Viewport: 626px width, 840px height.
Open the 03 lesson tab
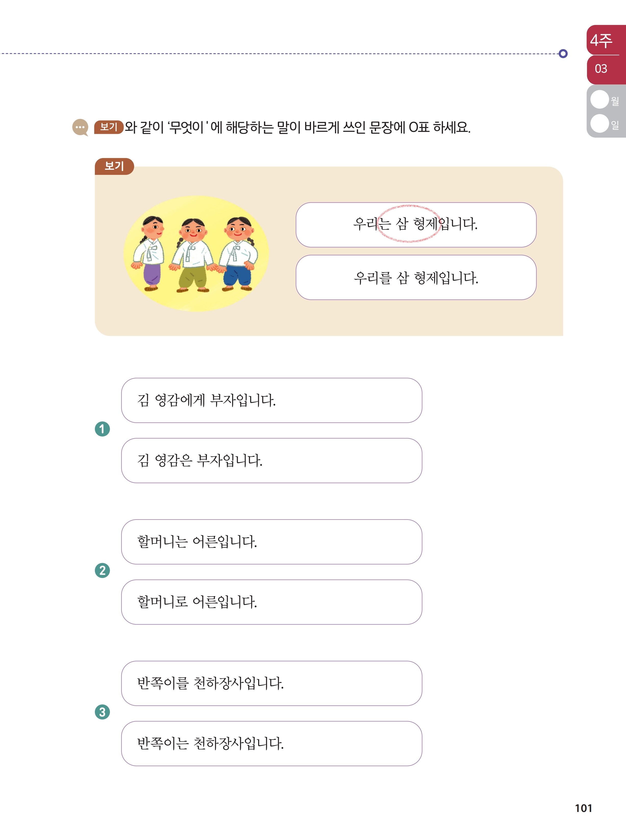click(606, 69)
